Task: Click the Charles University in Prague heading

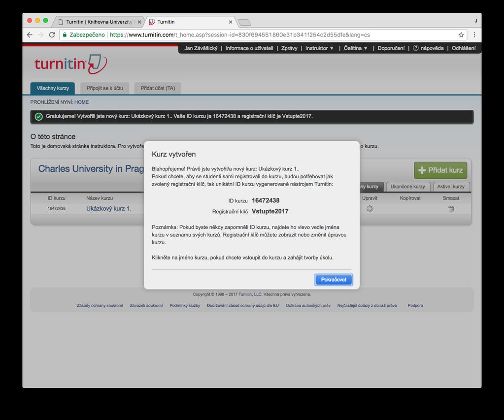Action: [91, 169]
